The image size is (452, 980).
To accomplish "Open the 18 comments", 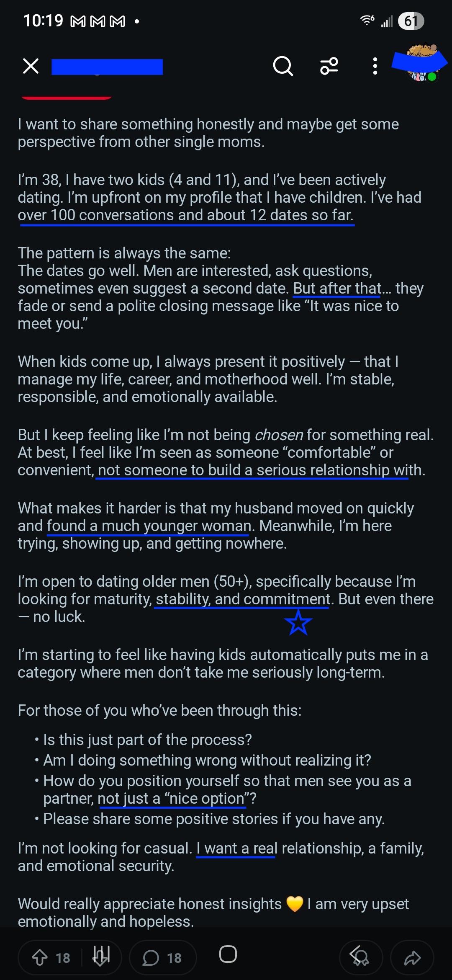I will [162, 957].
